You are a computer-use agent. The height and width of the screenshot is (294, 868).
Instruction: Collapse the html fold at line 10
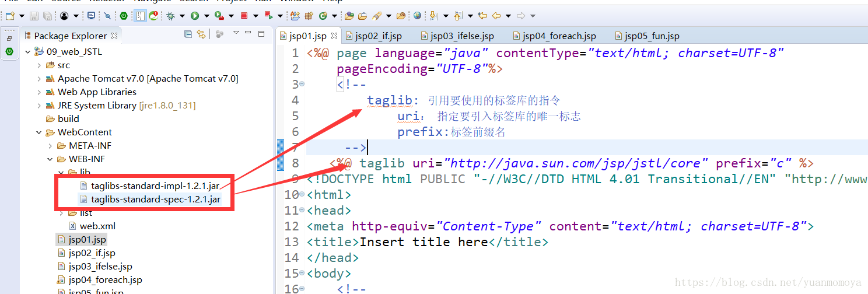302,195
